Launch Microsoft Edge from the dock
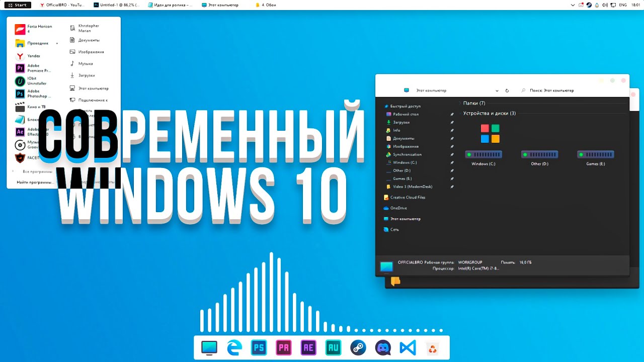 click(x=234, y=347)
